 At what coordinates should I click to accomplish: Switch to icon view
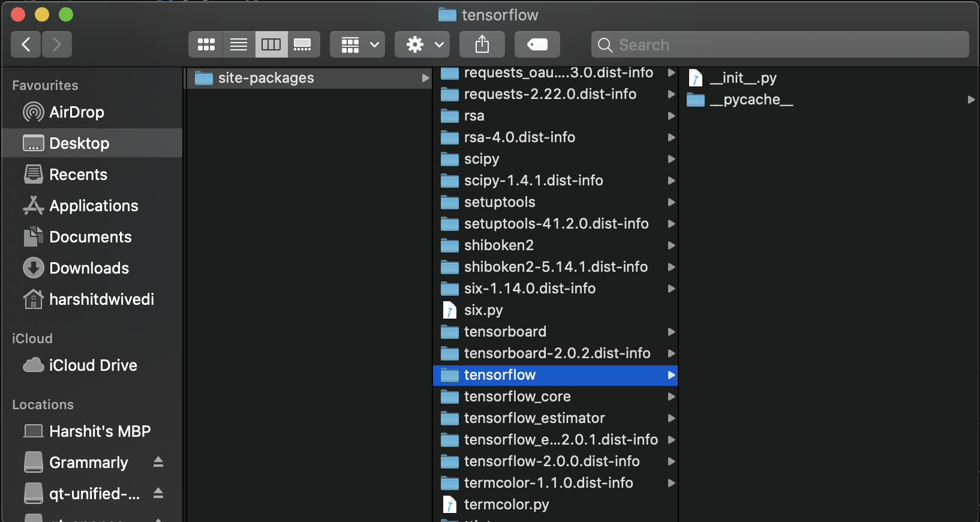(206, 44)
